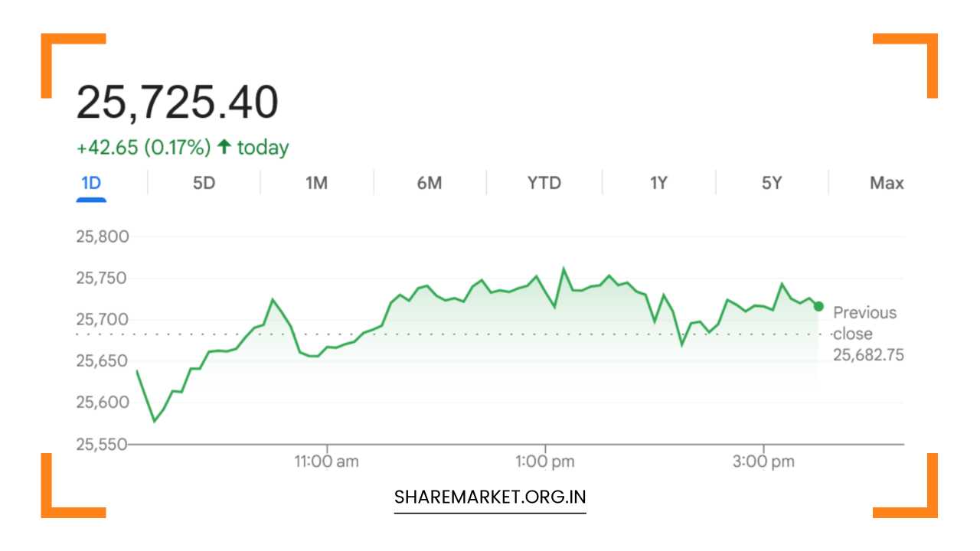Select the YTD range option
980x551 pixels.
(x=544, y=183)
